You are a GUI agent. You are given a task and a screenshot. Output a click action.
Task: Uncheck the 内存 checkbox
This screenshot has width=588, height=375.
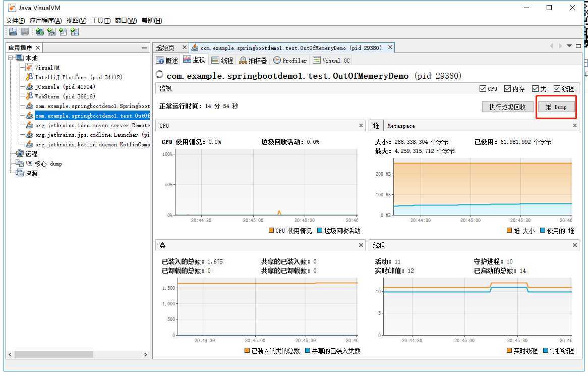[x=507, y=89]
